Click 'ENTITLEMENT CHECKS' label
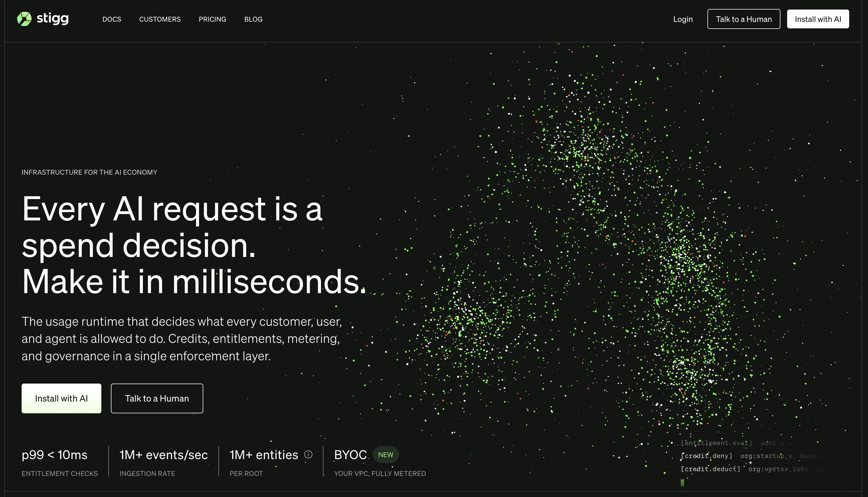 click(x=60, y=473)
